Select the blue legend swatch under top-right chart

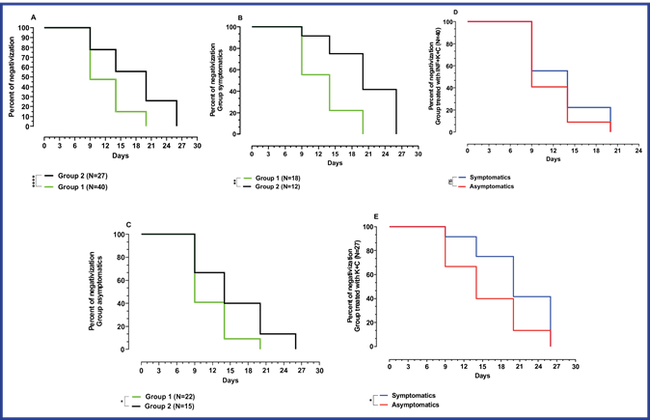pos(462,176)
